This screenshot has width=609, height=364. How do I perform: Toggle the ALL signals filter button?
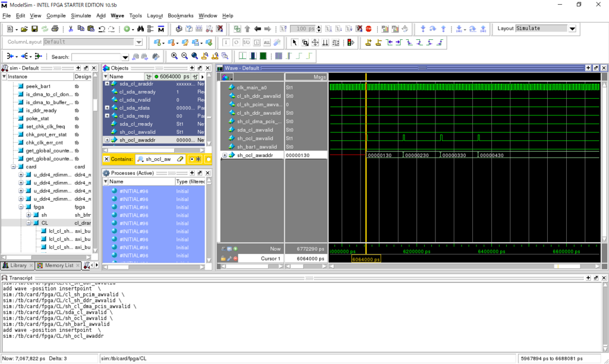coord(267,42)
